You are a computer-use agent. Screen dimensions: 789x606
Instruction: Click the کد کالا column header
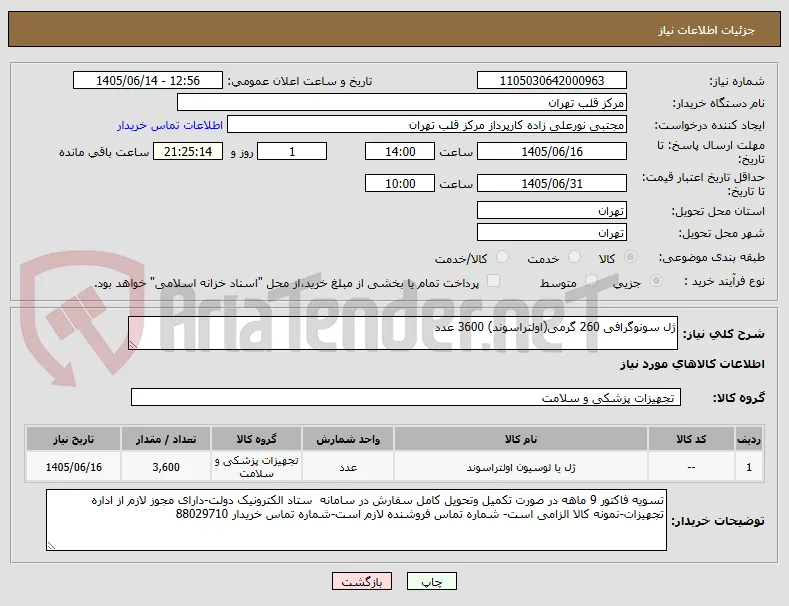click(x=691, y=439)
